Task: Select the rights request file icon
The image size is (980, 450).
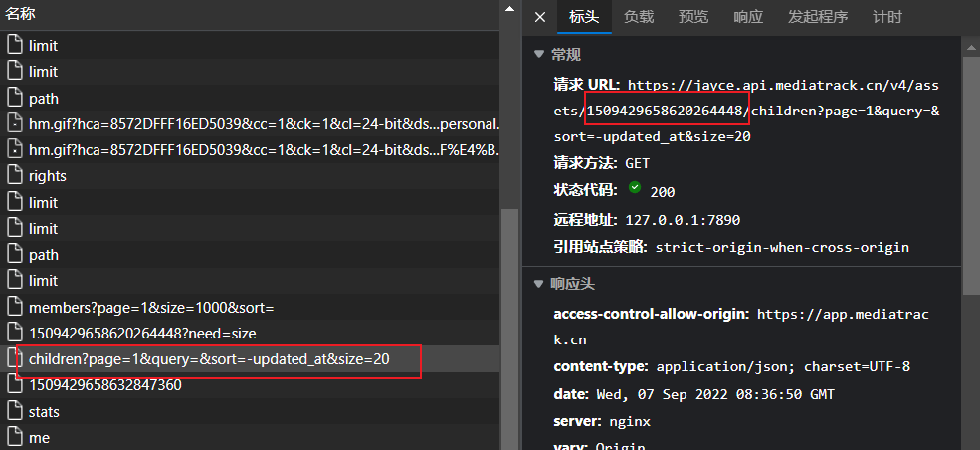Action: (x=14, y=176)
